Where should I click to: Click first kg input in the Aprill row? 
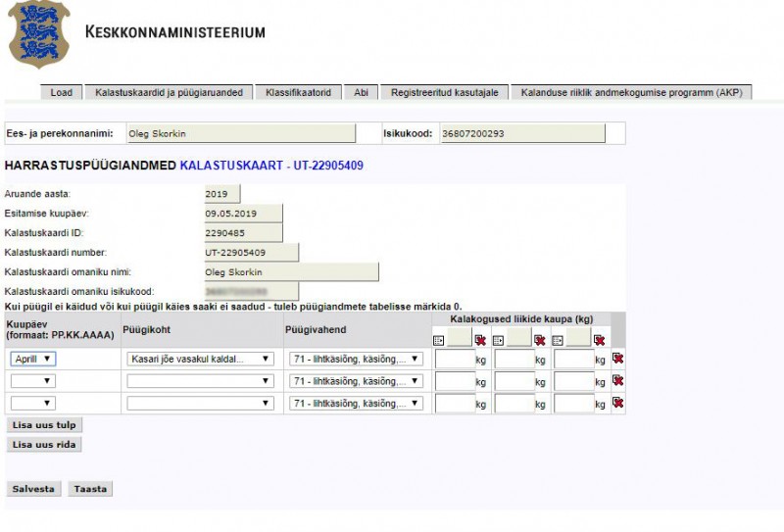pyautogui.click(x=455, y=359)
